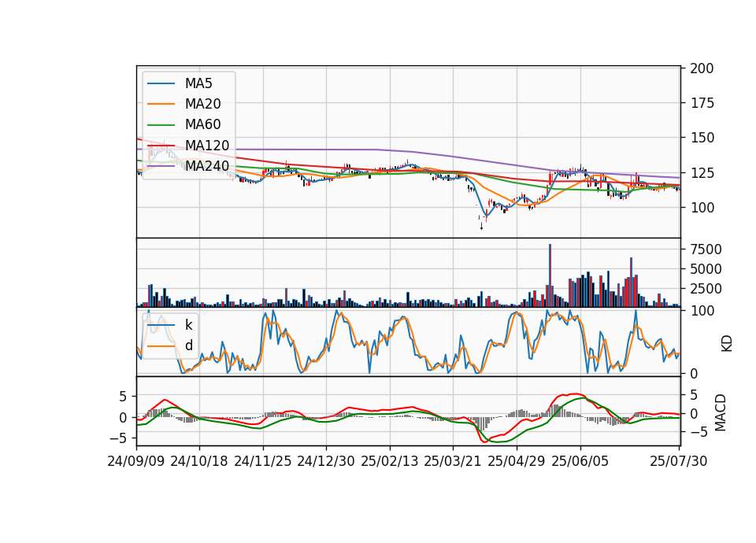Click the 25/02/13 date axis label
Screen dimensions: 756x543
point(390,461)
